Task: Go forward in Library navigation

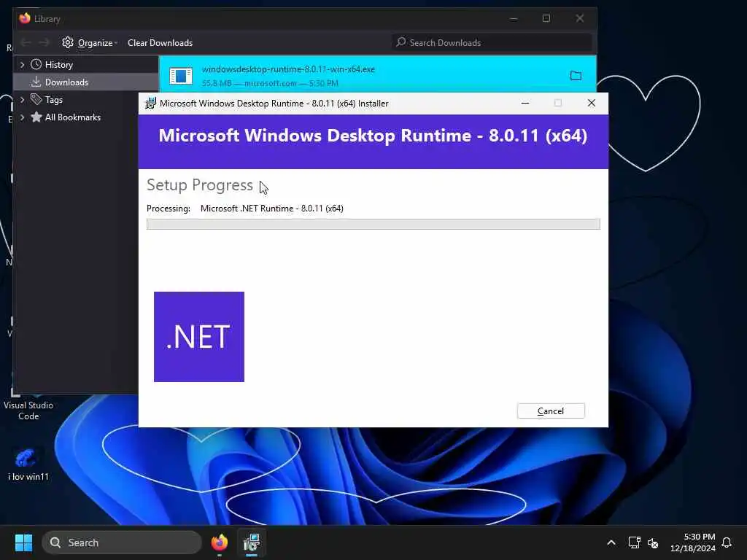Action: 44,42
